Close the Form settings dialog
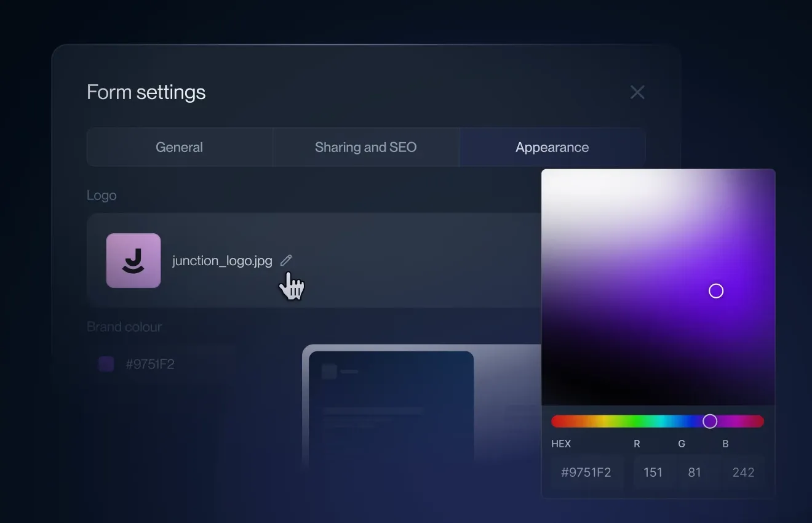The height and width of the screenshot is (523, 812). pyautogui.click(x=637, y=92)
